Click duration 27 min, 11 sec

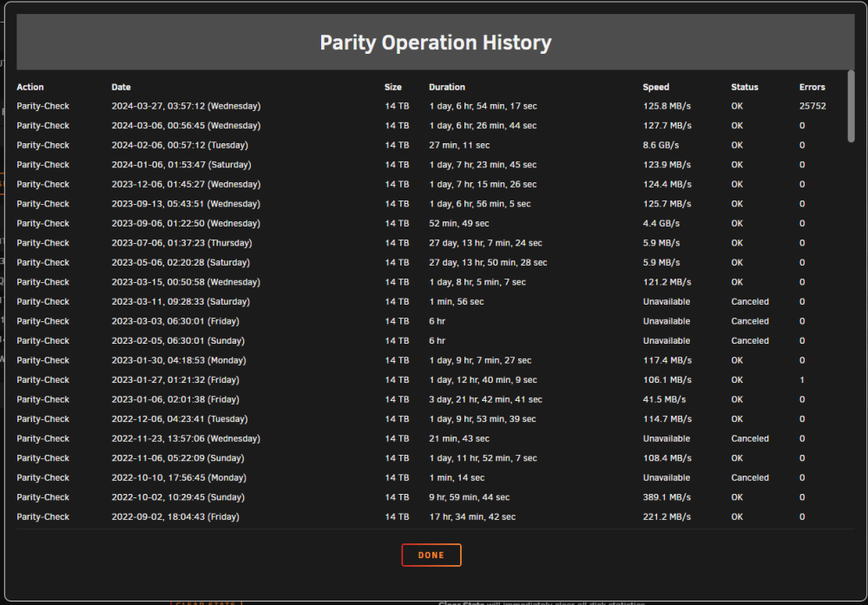(x=459, y=145)
